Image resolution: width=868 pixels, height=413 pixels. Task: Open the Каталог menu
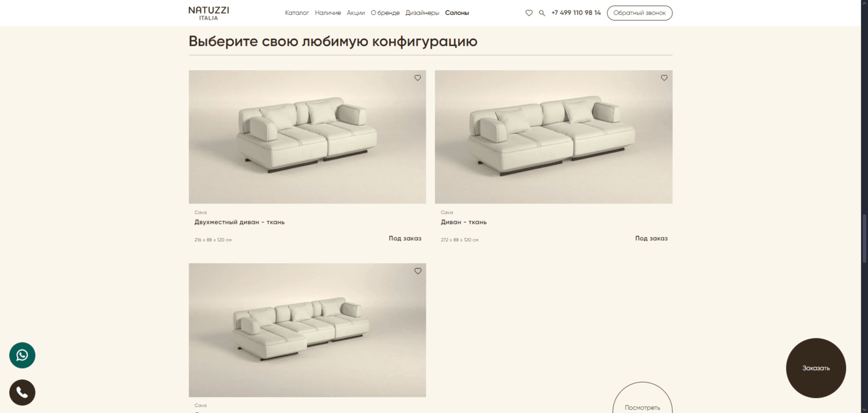click(297, 13)
